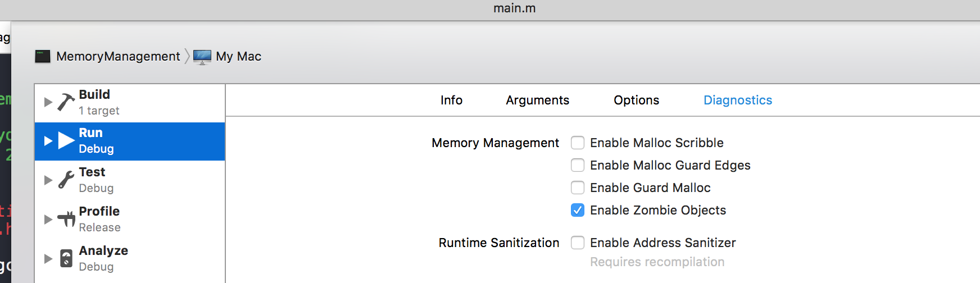Turn on Enable Guard Malloc

(x=578, y=188)
